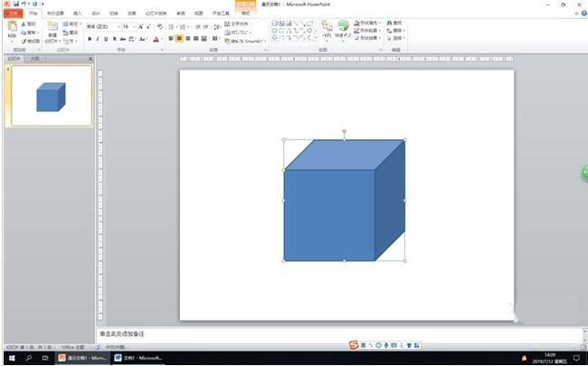Screen dimensions: 588x366
Task: Click the green rotation handle above the cube
Action: [x=345, y=132]
